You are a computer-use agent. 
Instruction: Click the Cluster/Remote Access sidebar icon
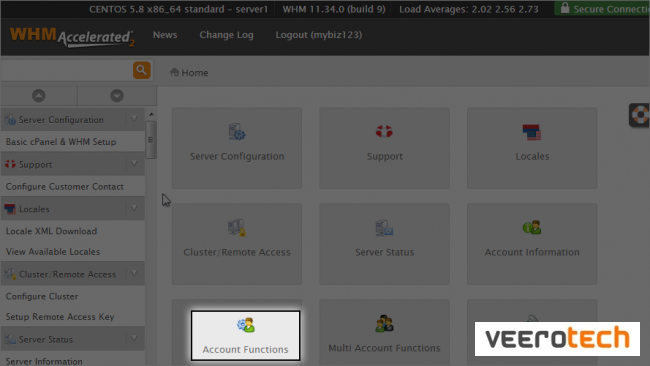[10, 274]
